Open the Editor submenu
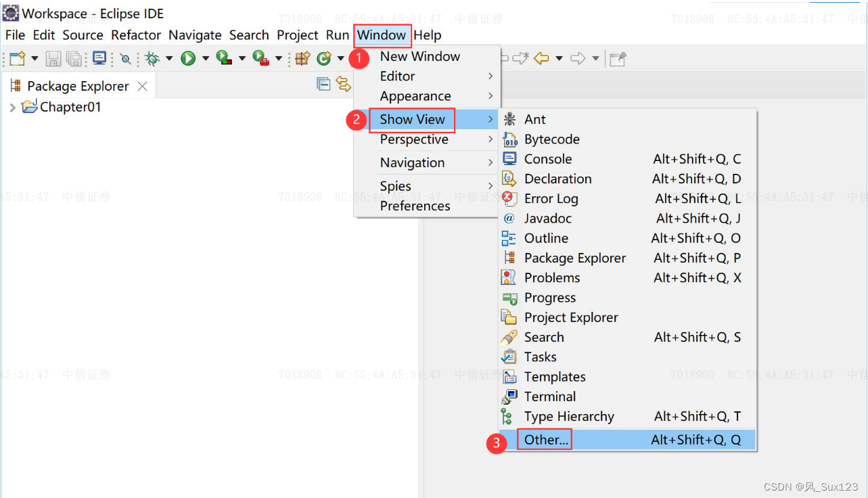868x498 pixels. pos(427,76)
